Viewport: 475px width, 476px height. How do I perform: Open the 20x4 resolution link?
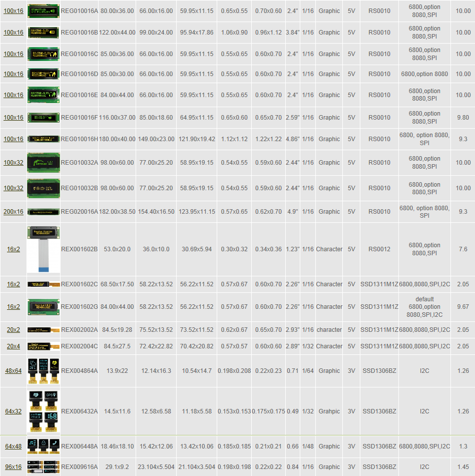click(x=14, y=346)
